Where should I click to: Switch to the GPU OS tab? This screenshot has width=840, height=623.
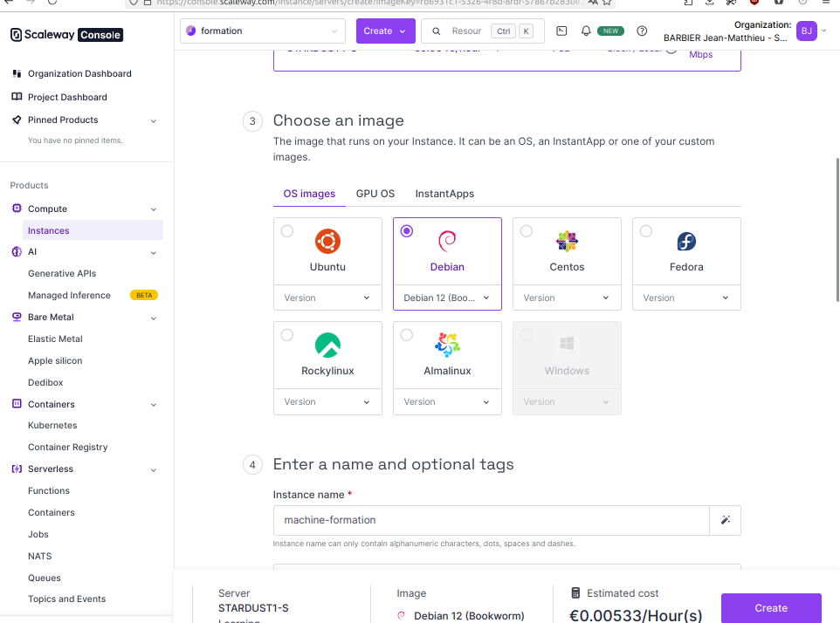[375, 194]
